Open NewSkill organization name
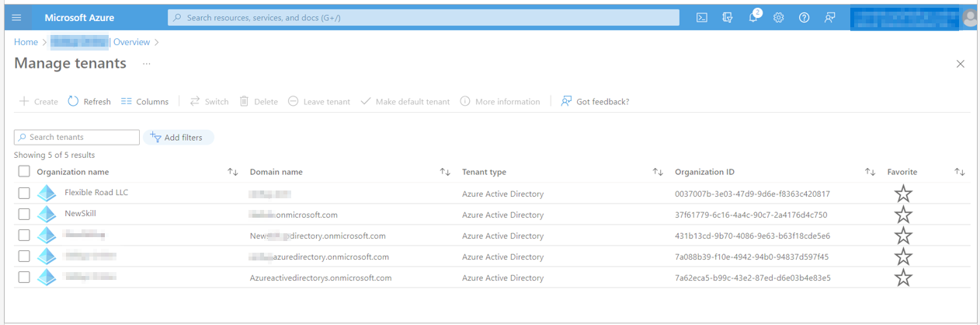Image resolution: width=980 pixels, height=325 pixels. click(80, 213)
